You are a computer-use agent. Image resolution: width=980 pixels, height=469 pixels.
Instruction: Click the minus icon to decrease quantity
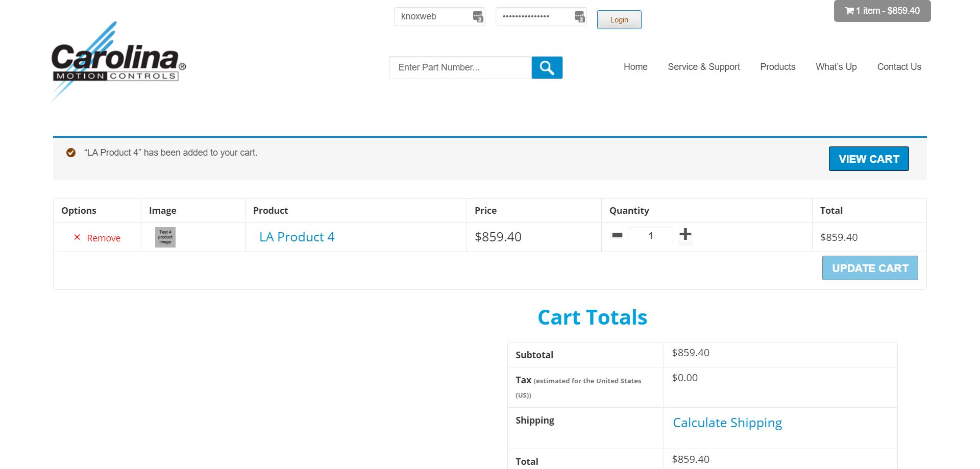coord(617,235)
